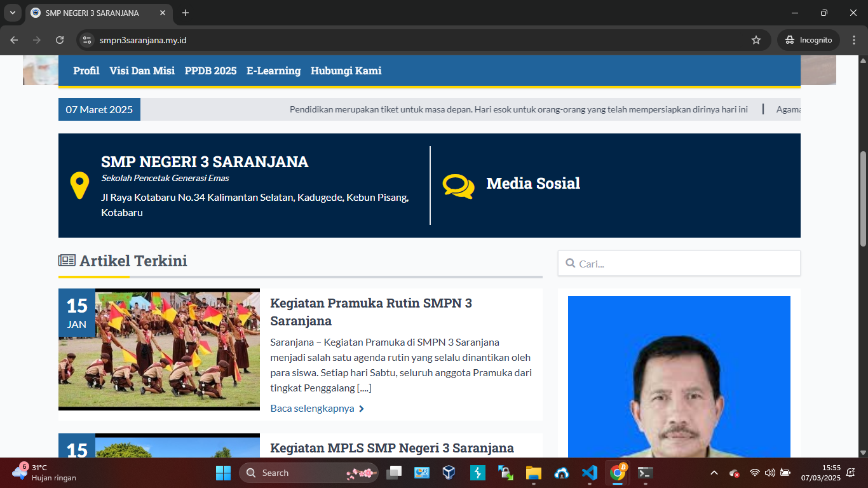Click the battery status tray icon
The width and height of the screenshot is (868, 488).
point(785,473)
